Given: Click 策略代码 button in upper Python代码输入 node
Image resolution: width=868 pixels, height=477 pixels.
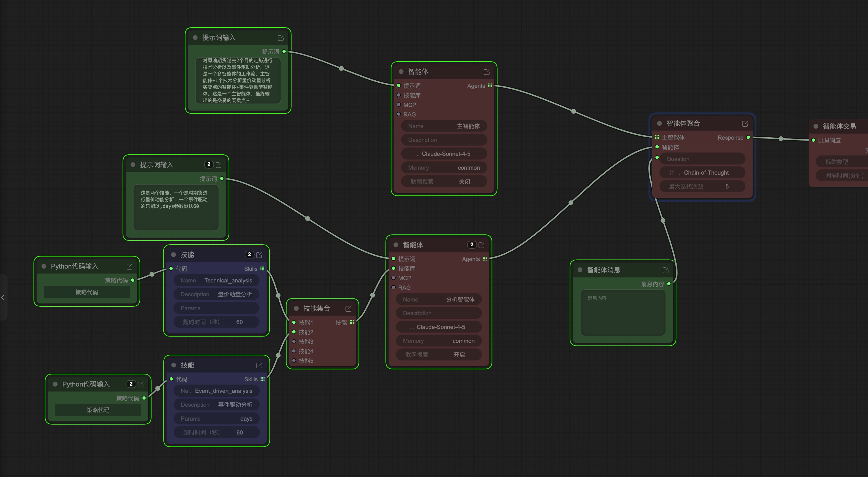Looking at the screenshot, I should [x=87, y=292].
